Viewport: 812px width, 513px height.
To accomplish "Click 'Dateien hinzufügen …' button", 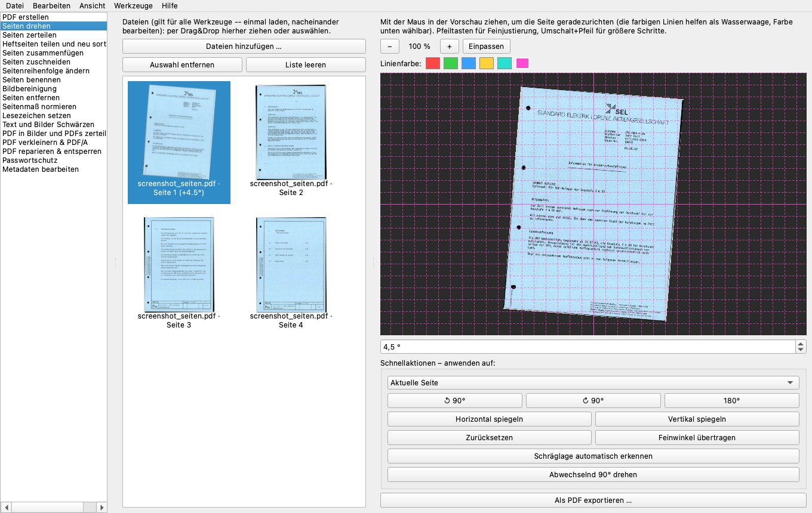I will point(244,47).
